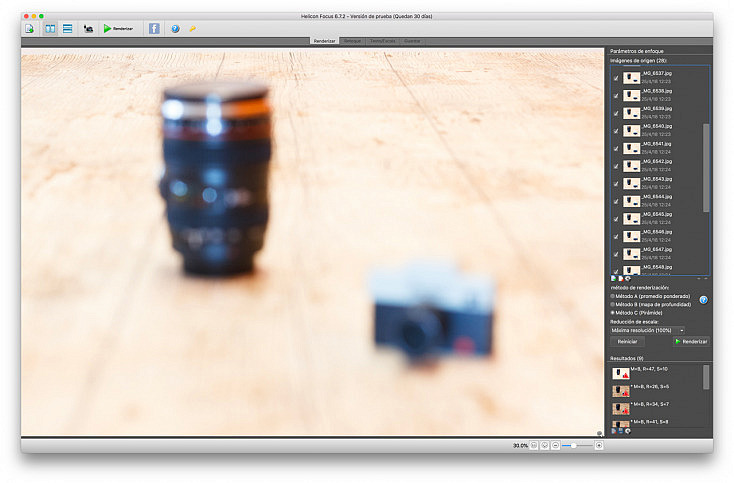This screenshot has height=483, width=734.
Task: Click the panel Renderizar button
Action: tap(691, 342)
